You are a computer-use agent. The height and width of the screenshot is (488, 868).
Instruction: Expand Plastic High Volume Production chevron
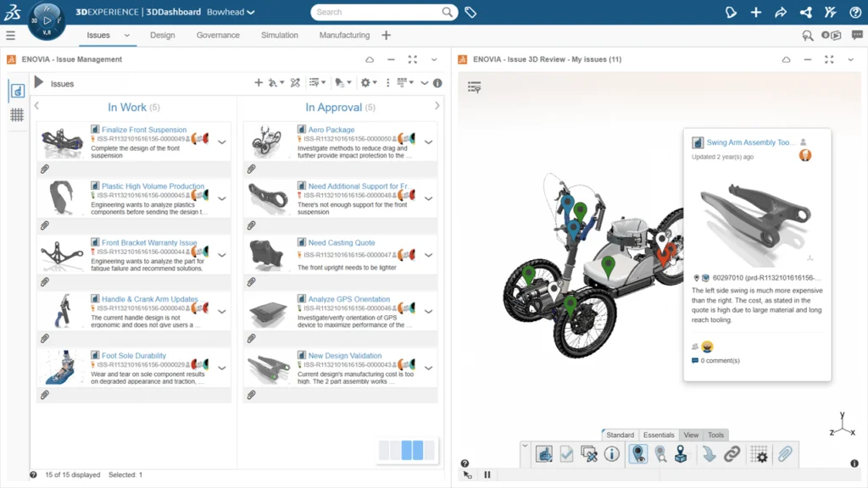click(x=222, y=198)
